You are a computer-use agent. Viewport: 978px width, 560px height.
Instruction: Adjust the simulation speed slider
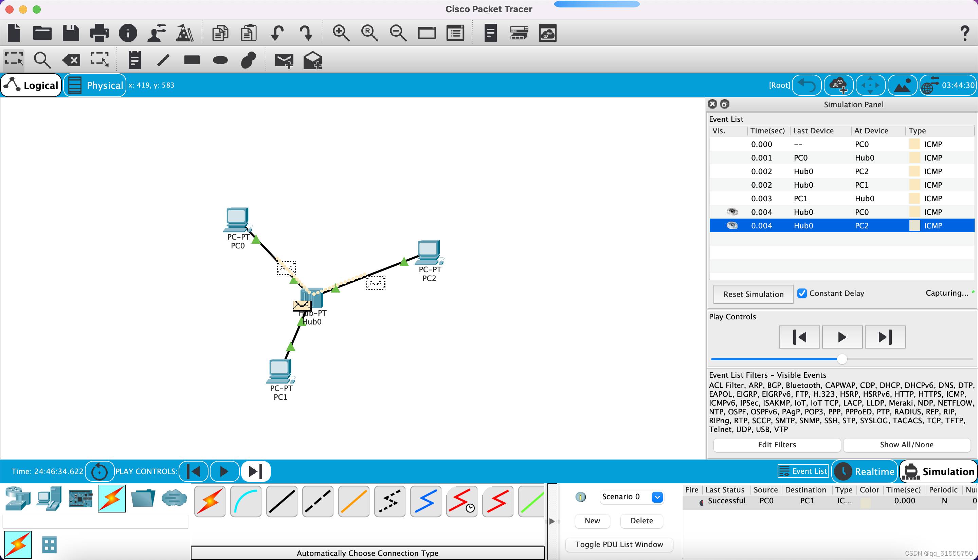[842, 359]
